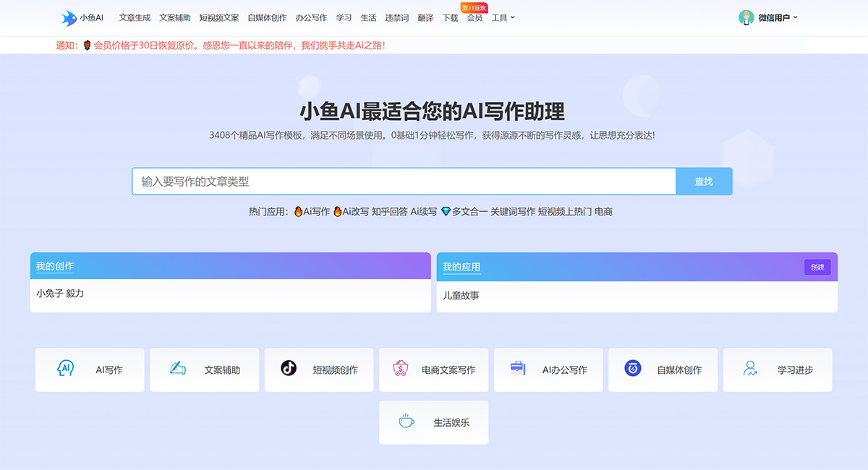
Task: Click the camera icon for 自媒体创作
Action: 631,369
